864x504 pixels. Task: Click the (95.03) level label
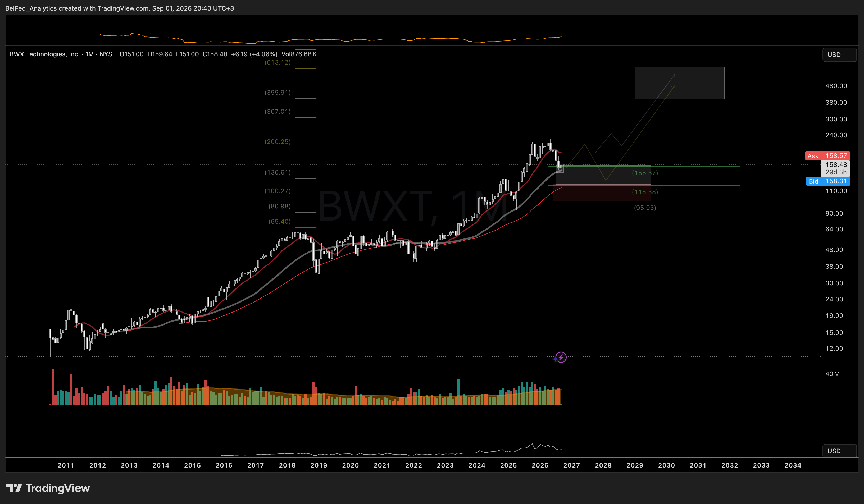[x=645, y=208]
